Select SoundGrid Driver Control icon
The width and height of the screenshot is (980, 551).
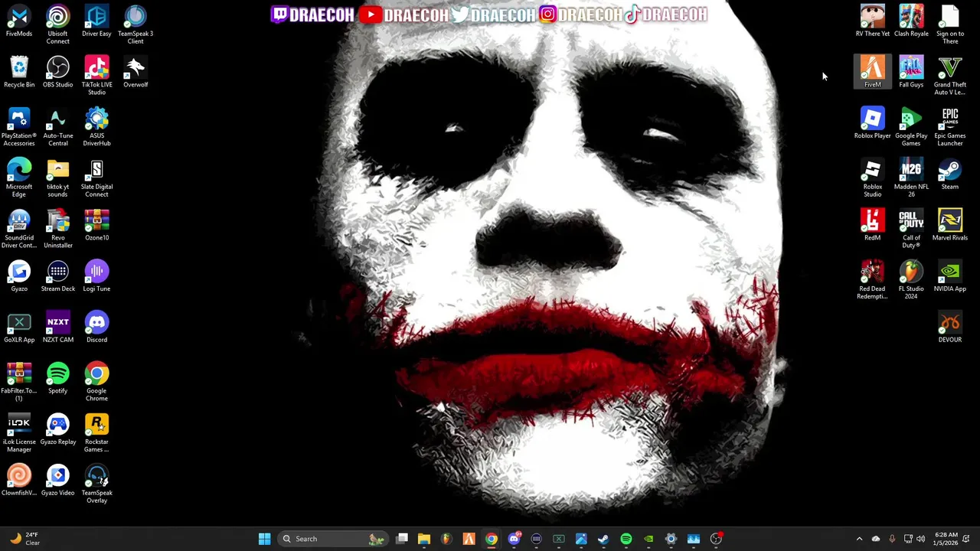pos(19,229)
